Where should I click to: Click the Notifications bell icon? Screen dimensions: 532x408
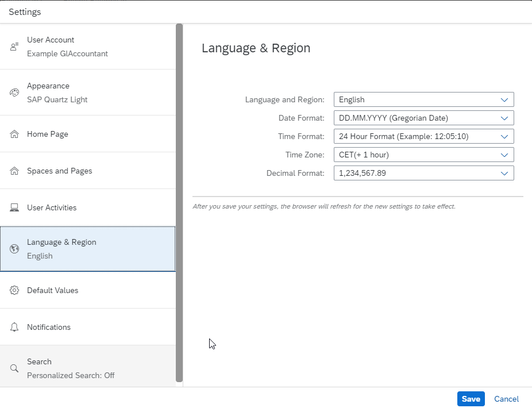tap(14, 327)
